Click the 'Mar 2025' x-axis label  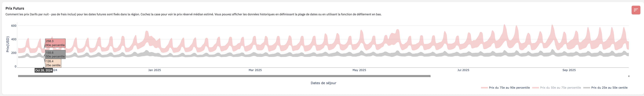[x=255, y=70]
